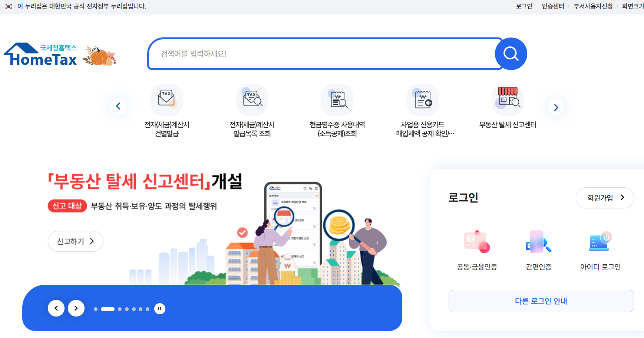The width and height of the screenshot is (644, 338).
Task: Open 사업용 신용카드 매입세액 icon
Action: click(x=423, y=100)
